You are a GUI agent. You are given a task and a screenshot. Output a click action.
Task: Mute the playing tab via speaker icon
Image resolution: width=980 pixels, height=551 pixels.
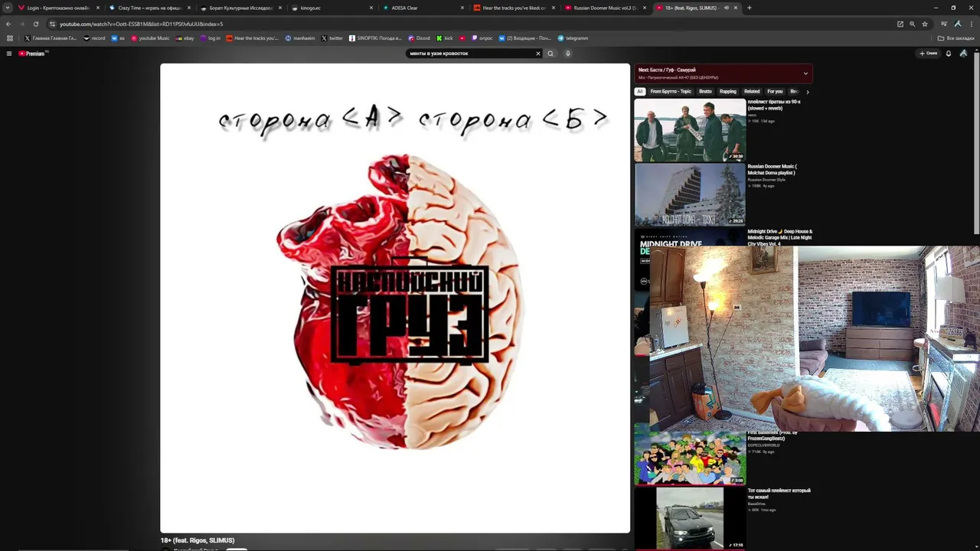(x=726, y=8)
